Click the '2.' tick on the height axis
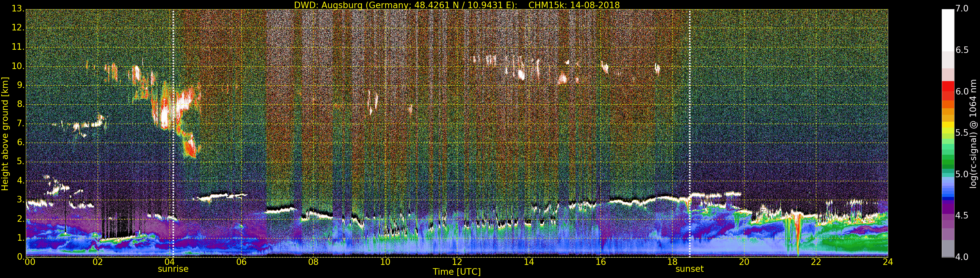 (x=20, y=218)
